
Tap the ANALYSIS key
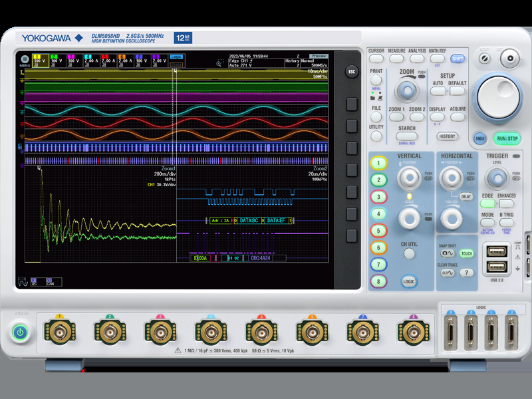417,59
